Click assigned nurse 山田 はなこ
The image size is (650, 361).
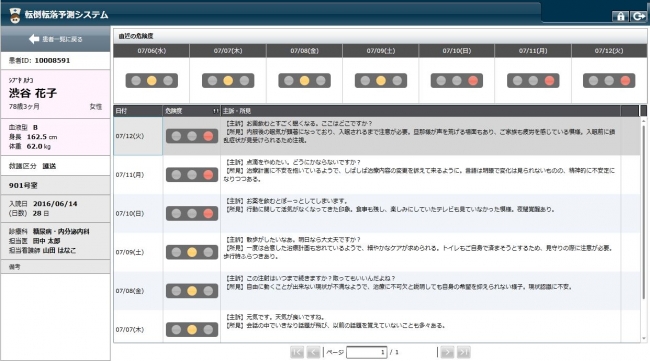(x=59, y=250)
